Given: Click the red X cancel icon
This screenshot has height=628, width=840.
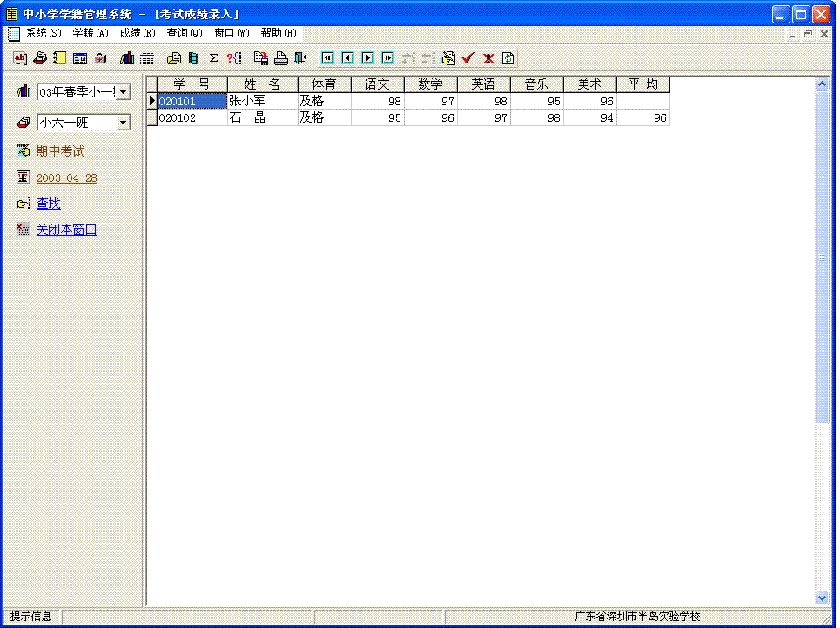Looking at the screenshot, I should click(488, 58).
